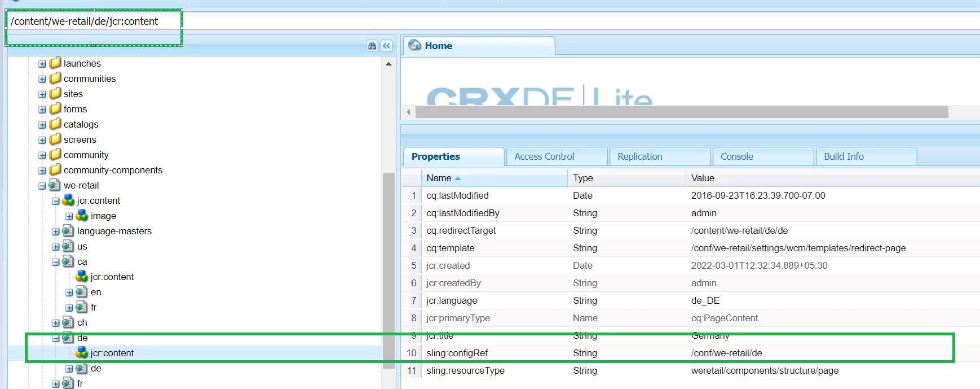Expand the sites folder
This screenshot has width=980, height=389.
42,94
